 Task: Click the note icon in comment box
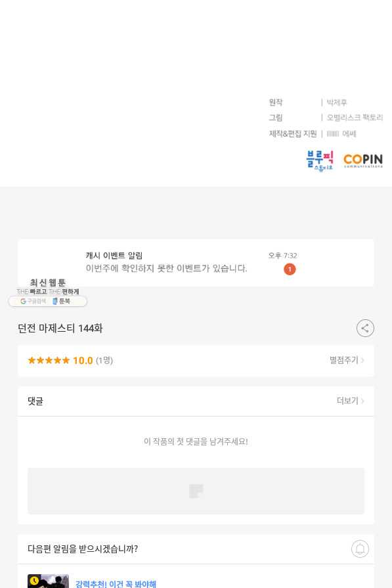tap(196, 491)
